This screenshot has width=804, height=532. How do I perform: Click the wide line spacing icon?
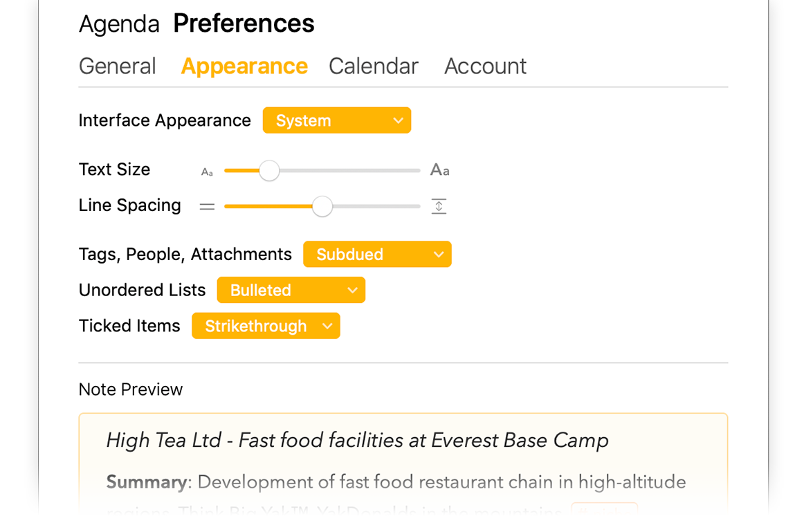439,206
